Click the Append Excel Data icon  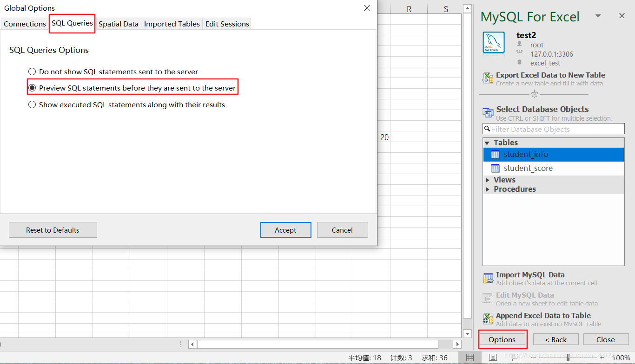(488, 318)
